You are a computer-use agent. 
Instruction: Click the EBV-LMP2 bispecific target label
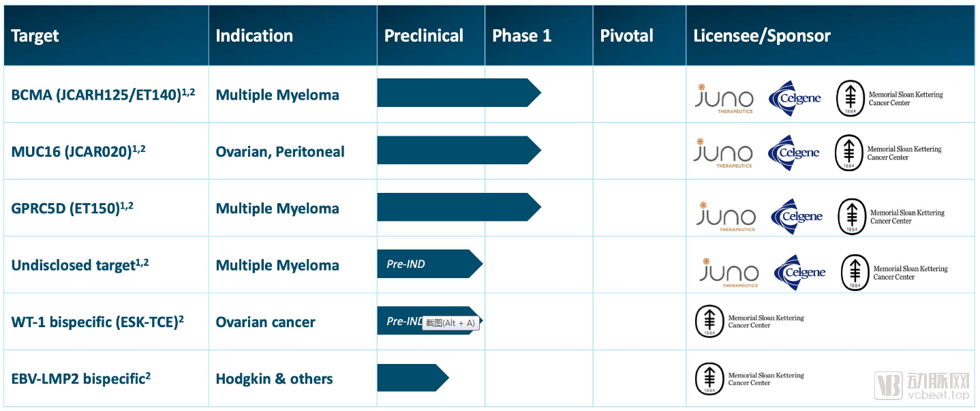point(80,378)
